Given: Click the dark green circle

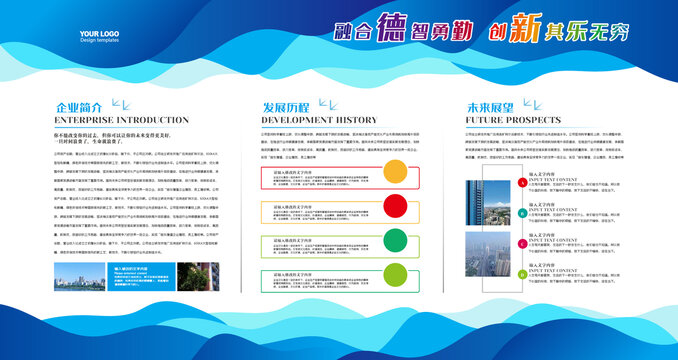Looking at the screenshot, I should (395, 240).
